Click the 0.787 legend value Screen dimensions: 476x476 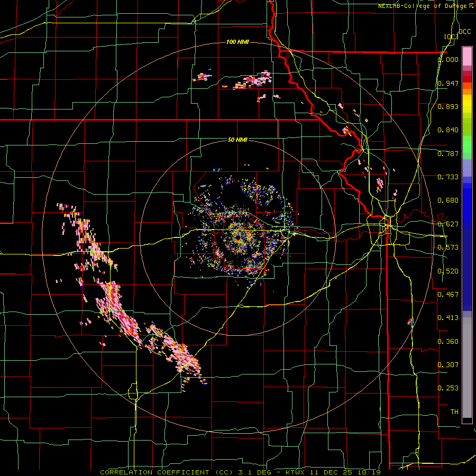click(x=448, y=153)
